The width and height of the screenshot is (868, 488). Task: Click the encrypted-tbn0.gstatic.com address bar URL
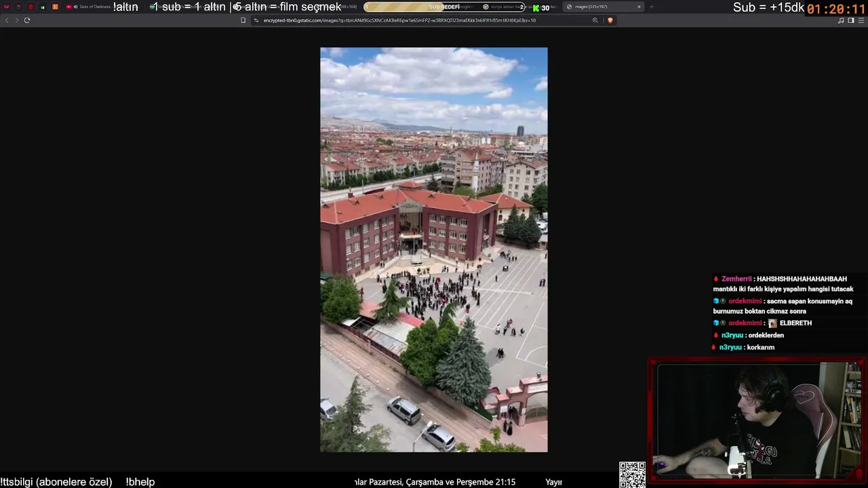click(x=399, y=20)
